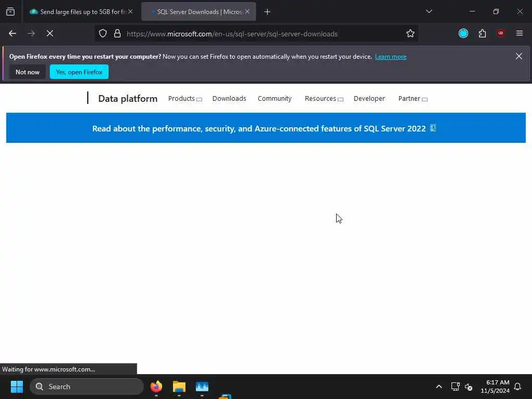Close the Send large files tab
This screenshot has height=399, width=532.
(130, 11)
